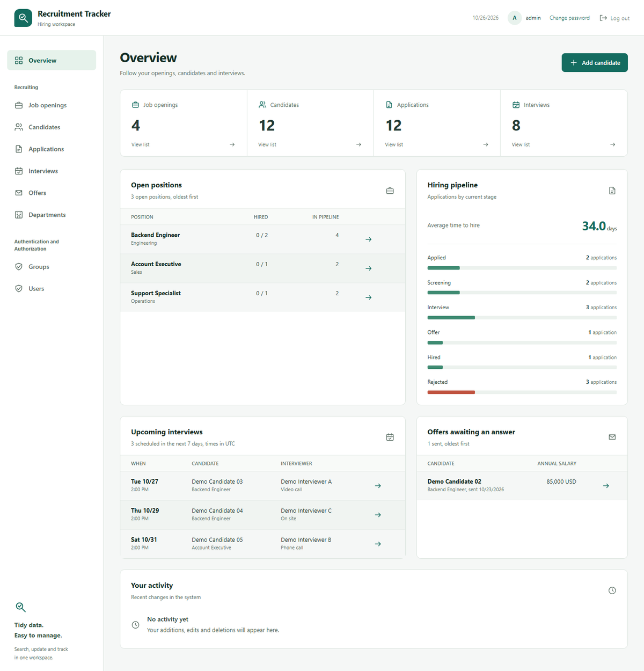Go to Overview in sidebar

52,60
